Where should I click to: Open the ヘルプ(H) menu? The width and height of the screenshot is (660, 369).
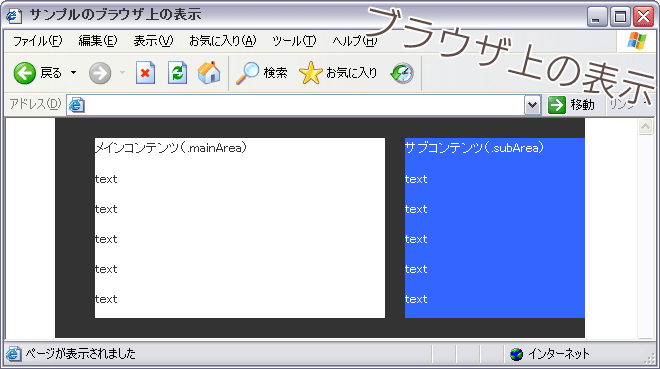[354, 41]
